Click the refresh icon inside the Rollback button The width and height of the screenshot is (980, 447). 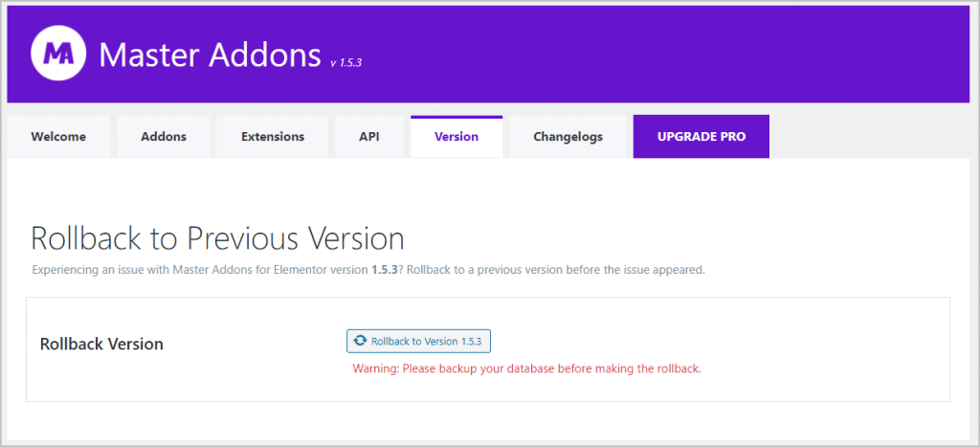360,341
